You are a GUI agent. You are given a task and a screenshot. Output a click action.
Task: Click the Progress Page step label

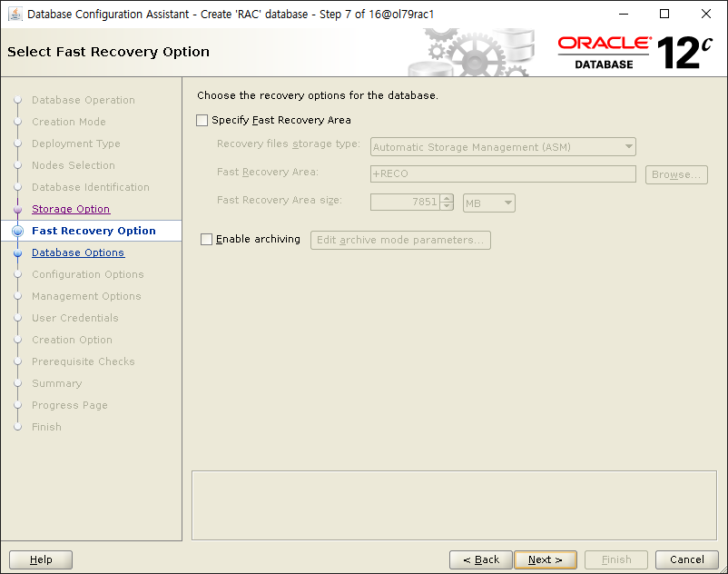click(70, 405)
